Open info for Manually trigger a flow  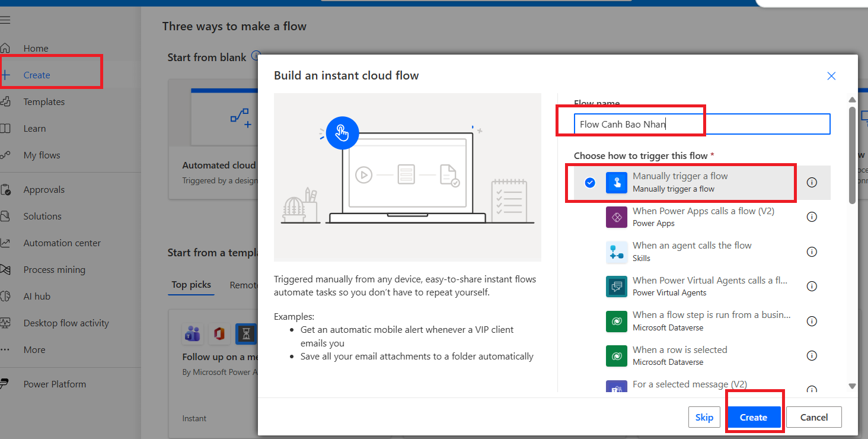coord(812,183)
